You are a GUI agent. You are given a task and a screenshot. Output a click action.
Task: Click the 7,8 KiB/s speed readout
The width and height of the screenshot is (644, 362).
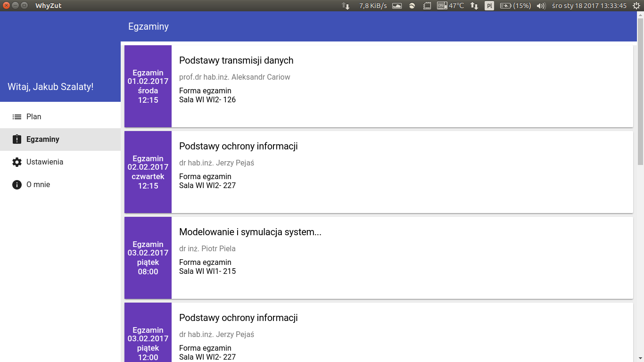(373, 6)
